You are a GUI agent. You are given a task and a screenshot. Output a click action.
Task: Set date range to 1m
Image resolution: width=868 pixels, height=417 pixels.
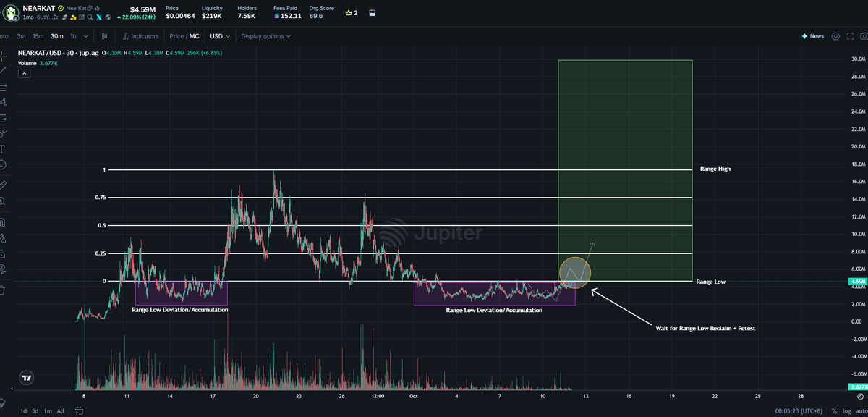tap(47, 410)
